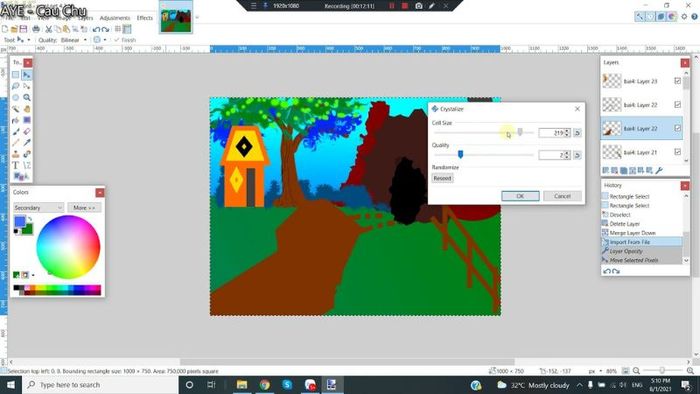This screenshot has height=394, width=700.
Task: Toggle visibility of highlighted Layer 22
Action: point(678,128)
